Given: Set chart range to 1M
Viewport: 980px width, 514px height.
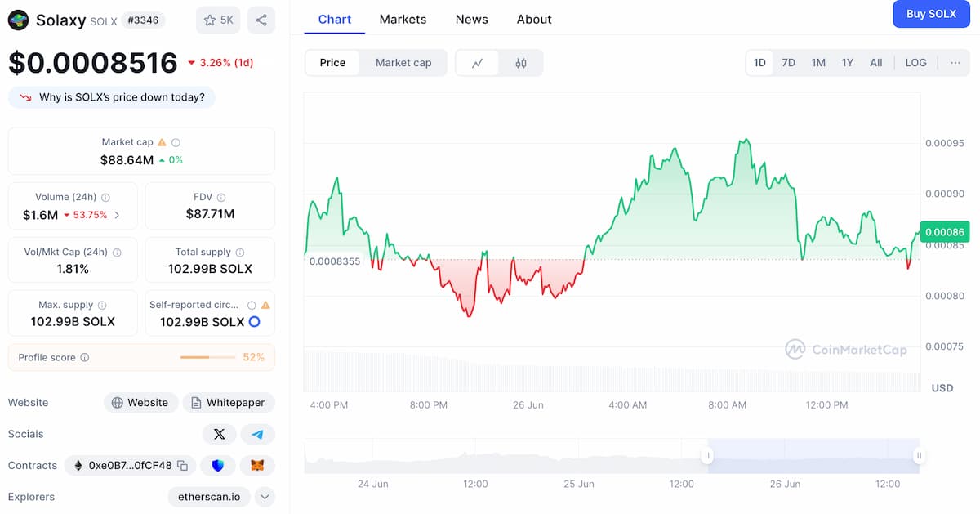Looking at the screenshot, I should (x=818, y=63).
